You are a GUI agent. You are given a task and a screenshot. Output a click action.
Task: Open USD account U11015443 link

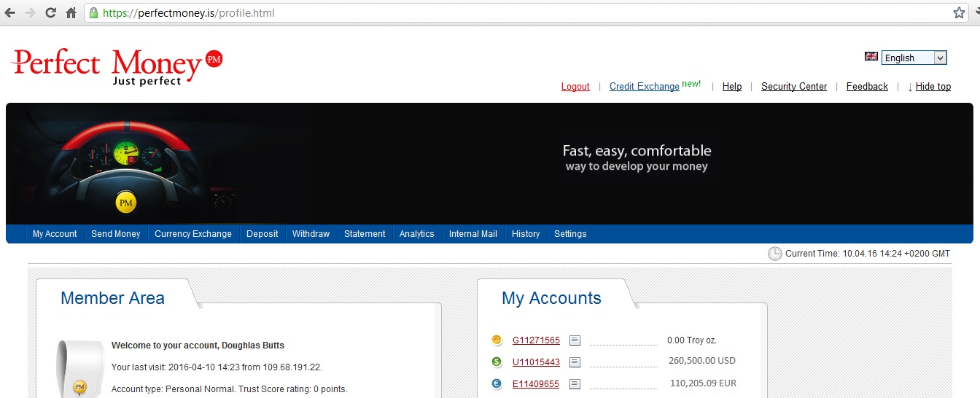(x=536, y=362)
